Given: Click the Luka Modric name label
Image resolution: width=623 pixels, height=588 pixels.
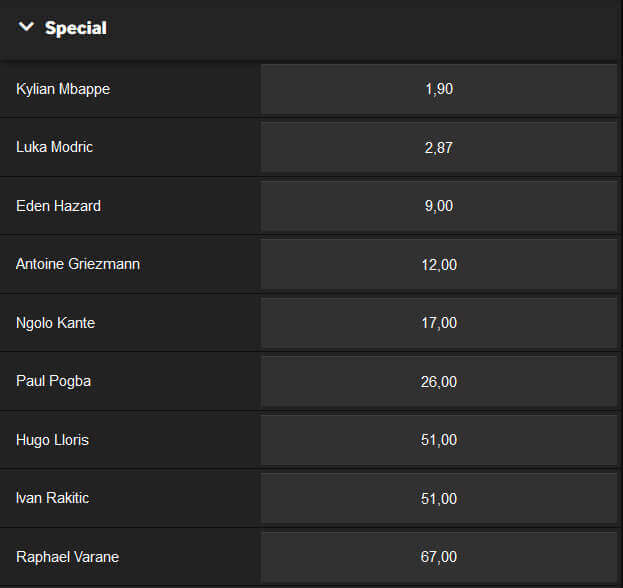Looking at the screenshot, I should click(54, 147).
